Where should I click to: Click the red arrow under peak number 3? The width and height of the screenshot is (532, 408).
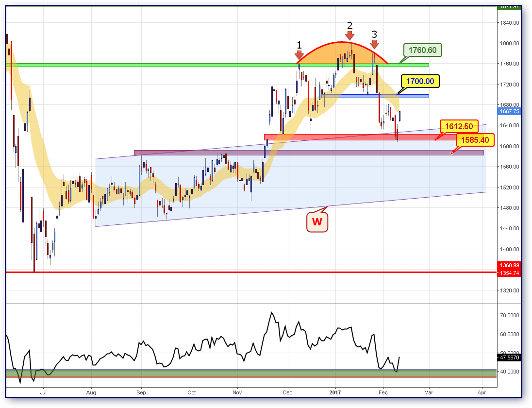(x=374, y=44)
